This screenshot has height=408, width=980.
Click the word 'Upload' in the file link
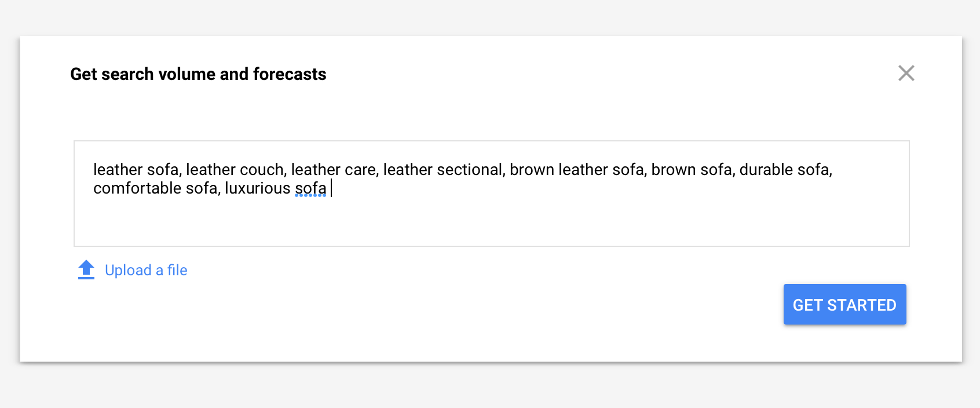click(128, 270)
